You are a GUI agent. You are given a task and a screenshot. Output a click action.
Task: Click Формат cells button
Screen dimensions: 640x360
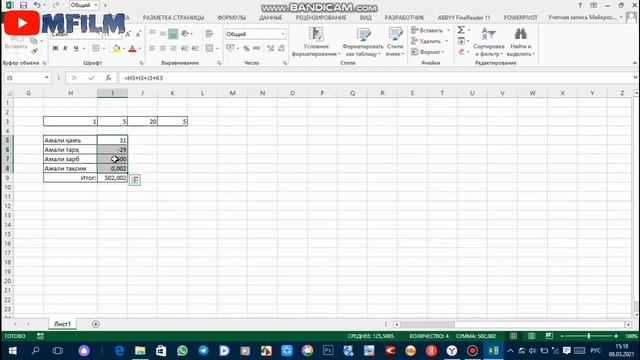[428, 52]
